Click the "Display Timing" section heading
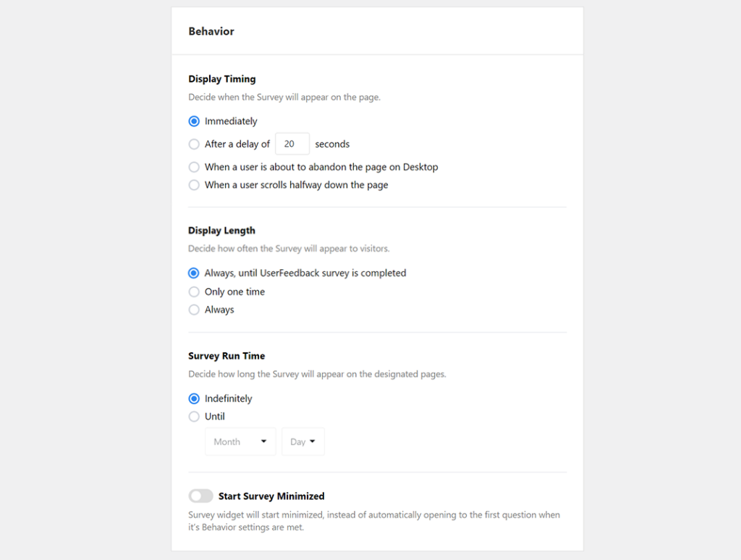Viewport: 741px width, 560px height. [221, 79]
